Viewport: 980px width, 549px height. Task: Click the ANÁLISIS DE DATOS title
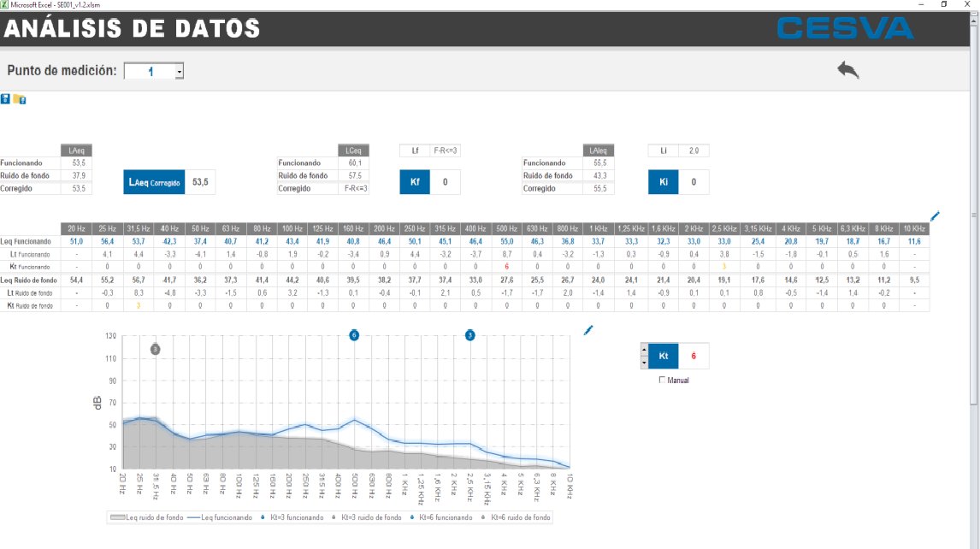131,28
